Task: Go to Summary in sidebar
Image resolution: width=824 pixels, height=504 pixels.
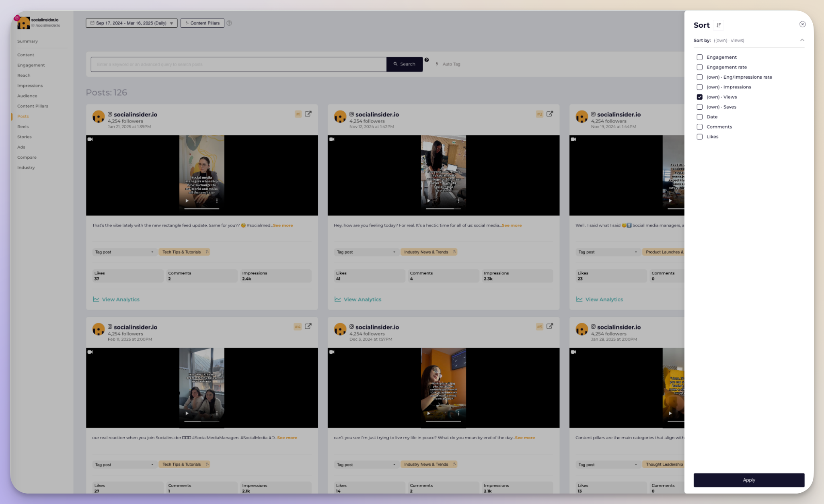Action: pyautogui.click(x=27, y=41)
